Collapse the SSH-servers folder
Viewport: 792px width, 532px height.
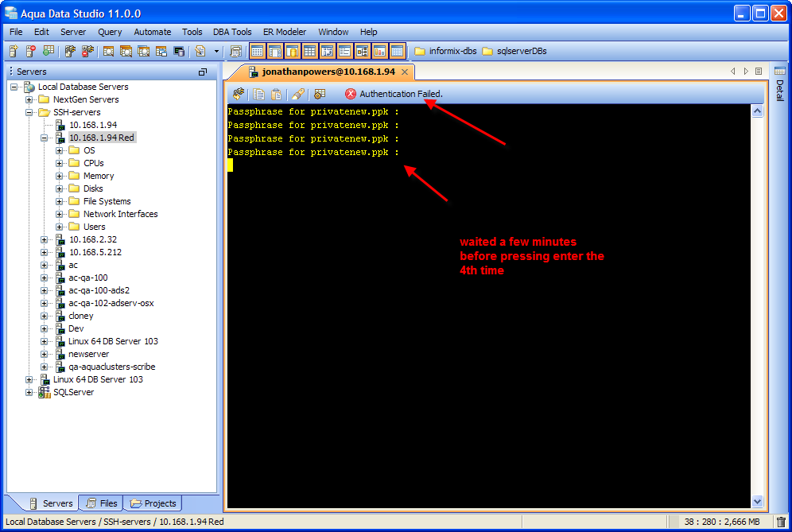tap(29, 112)
